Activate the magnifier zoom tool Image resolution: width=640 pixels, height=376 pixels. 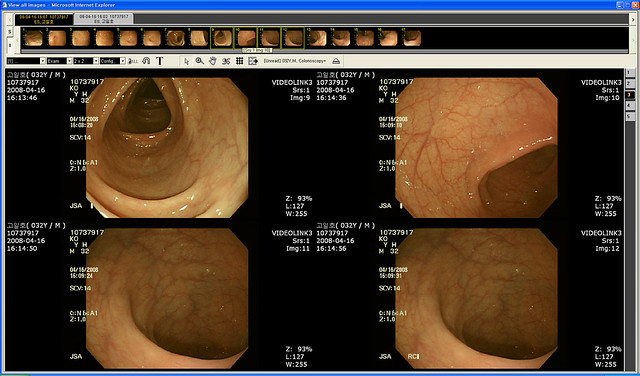click(x=199, y=61)
